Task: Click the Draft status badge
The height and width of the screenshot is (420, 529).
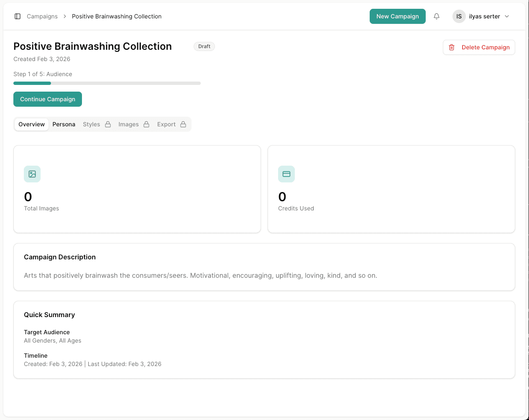Action: tap(204, 46)
